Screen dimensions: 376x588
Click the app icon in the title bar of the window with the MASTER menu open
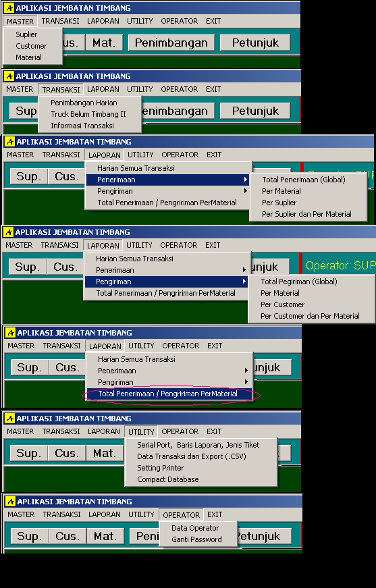tap(9, 8)
